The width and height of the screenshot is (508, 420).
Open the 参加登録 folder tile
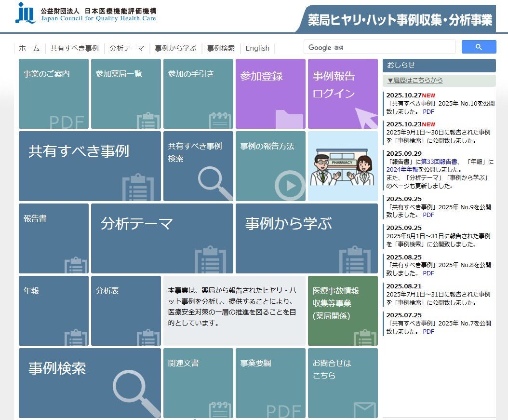point(270,94)
